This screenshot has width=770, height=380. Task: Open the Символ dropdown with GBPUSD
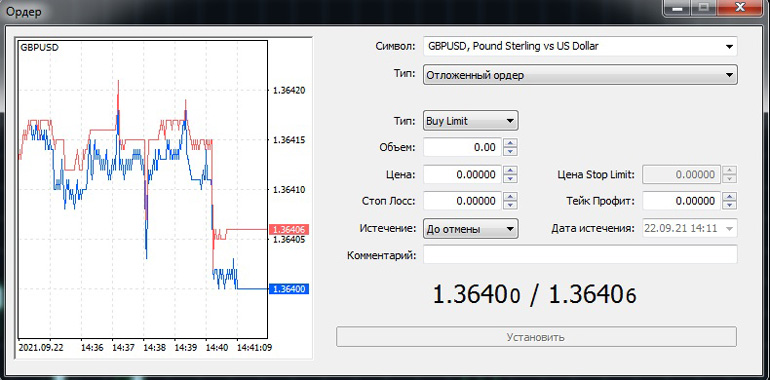(x=580, y=47)
